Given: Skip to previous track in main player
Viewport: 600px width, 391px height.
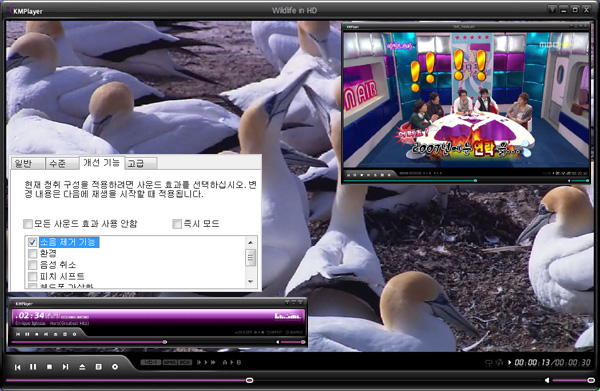Looking at the screenshot, I should point(17,367).
